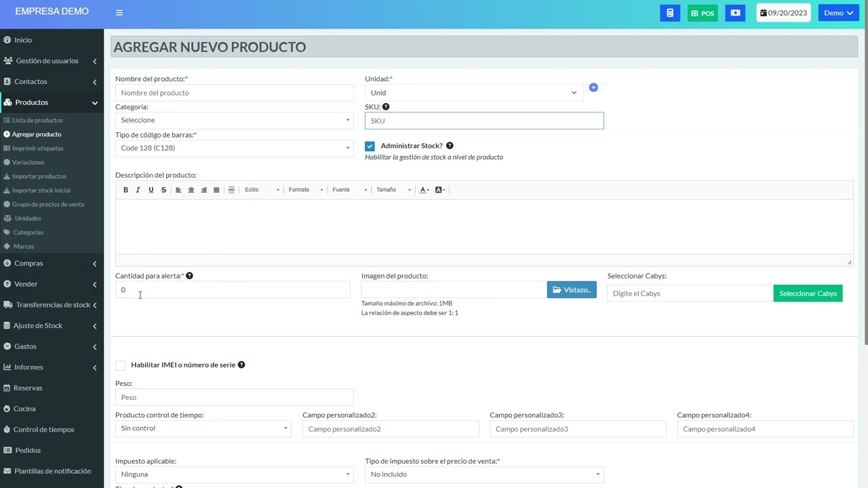Open Tamaño dropdown in editor toolbar
Image resolution: width=868 pixels, height=488 pixels.
[x=393, y=190]
